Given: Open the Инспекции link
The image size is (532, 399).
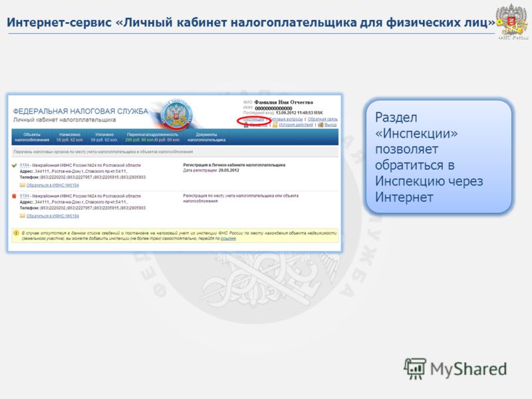Looking at the screenshot, I should click(253, 120).
